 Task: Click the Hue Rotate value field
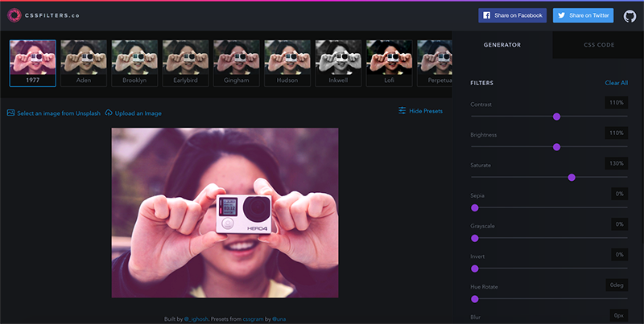tap(616, 285)
